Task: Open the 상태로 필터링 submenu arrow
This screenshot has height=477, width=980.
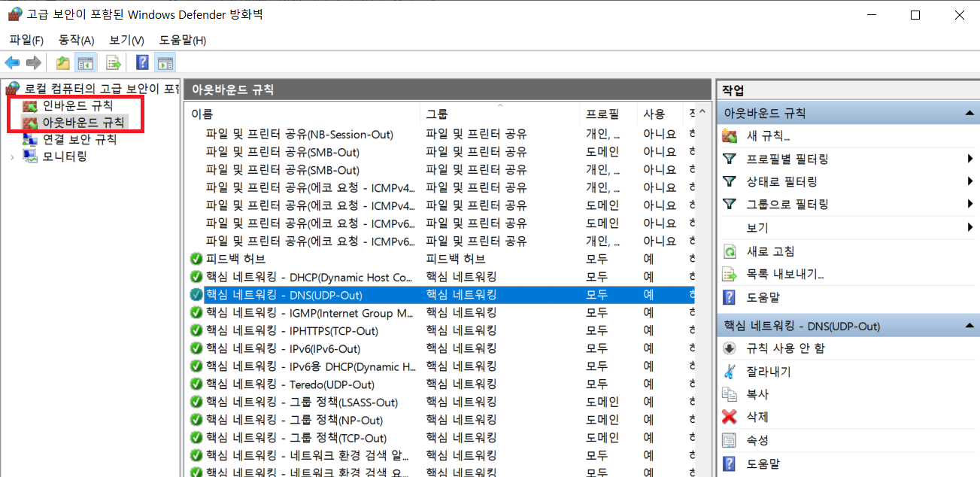Action: pos(971,181)
